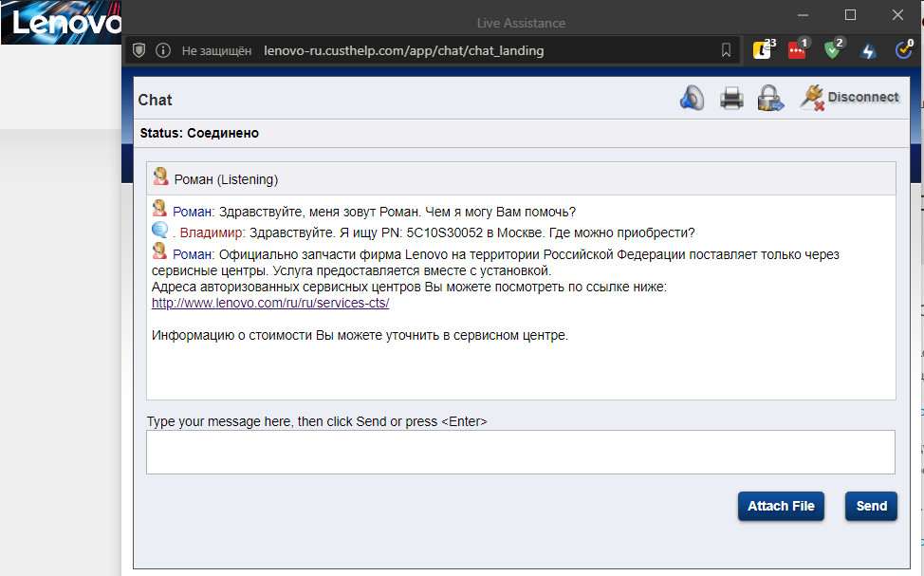Click Роман agent avatar in Listening header
Viewport: 924px width, 576px height.
[161, 178]
